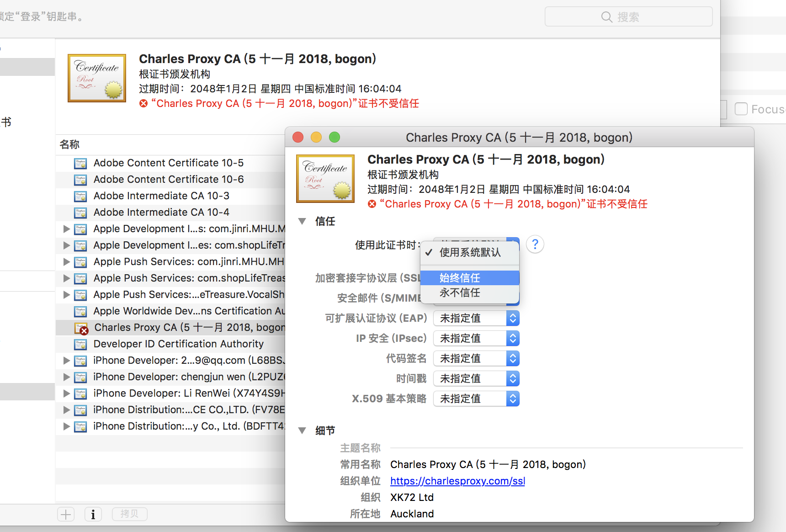Open the charlesproxy.com/ssl link
Viewport: 786px width, 532px height.
(x=457, y=481)
